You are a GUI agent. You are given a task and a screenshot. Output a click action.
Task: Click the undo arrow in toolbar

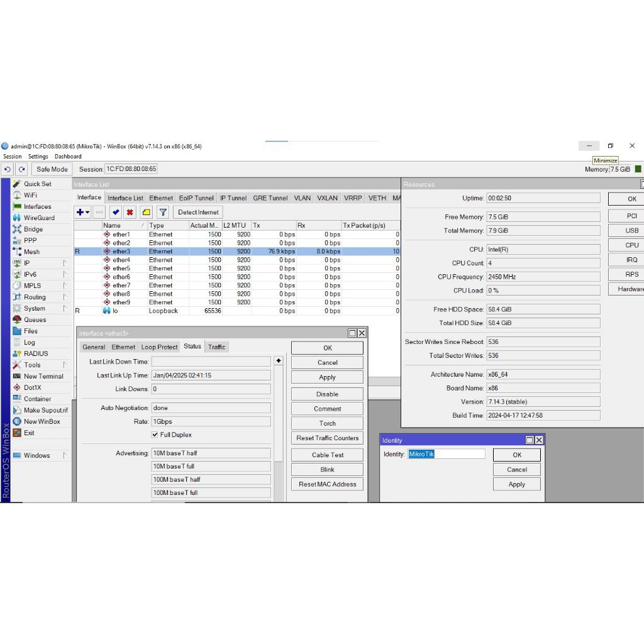pyautogui.click(x=8, y=169)
